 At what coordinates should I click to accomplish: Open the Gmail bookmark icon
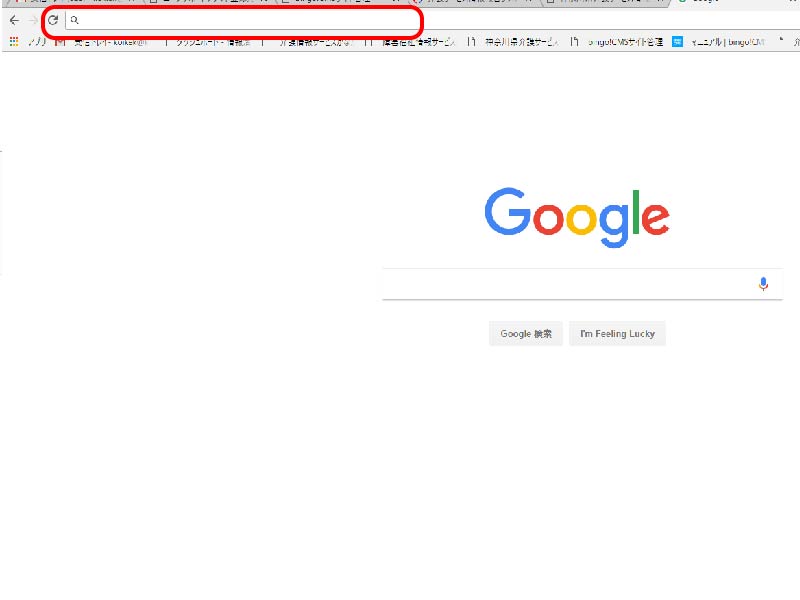click(x=60, y=42)
